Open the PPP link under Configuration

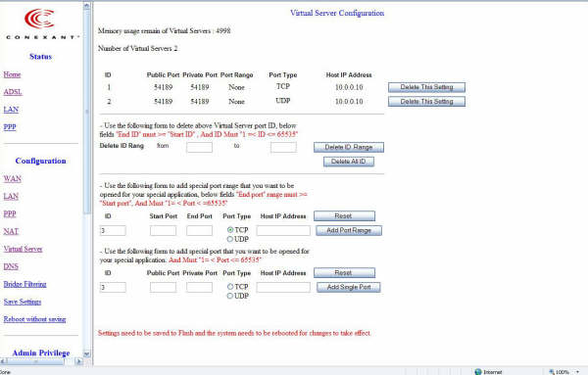(10, 213)
